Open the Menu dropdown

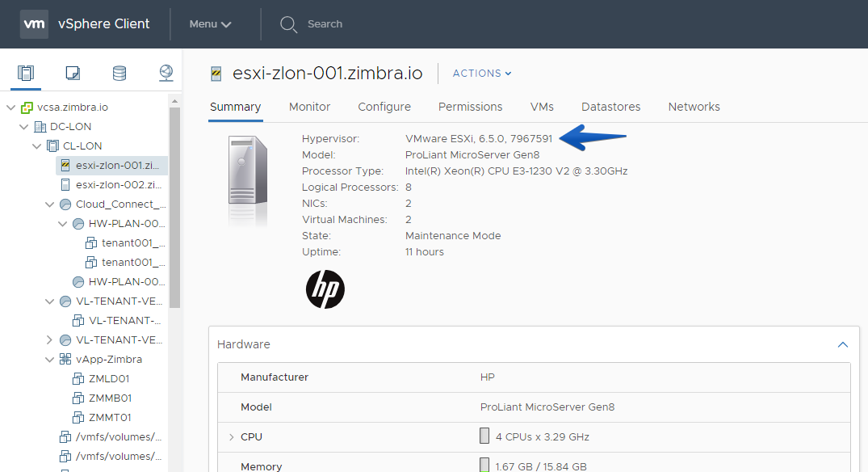click(x=211, y=24)
